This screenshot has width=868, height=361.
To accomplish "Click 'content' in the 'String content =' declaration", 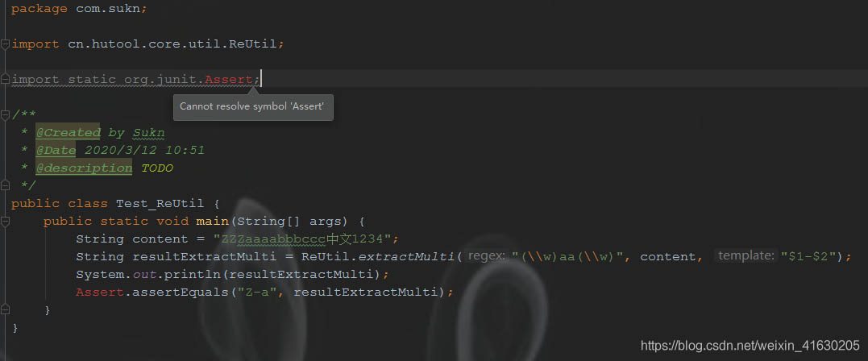I will tap(160, 239).
